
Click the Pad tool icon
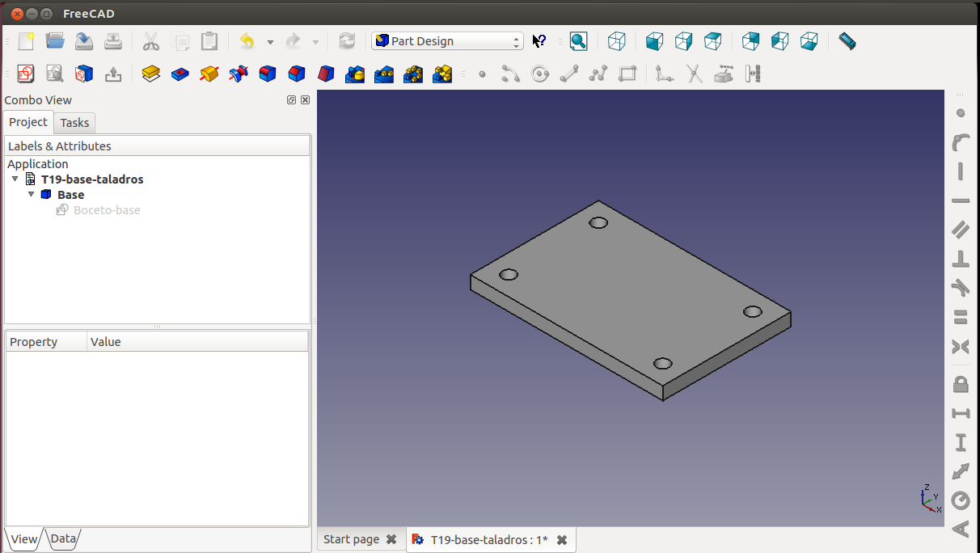tap(150, 74)
